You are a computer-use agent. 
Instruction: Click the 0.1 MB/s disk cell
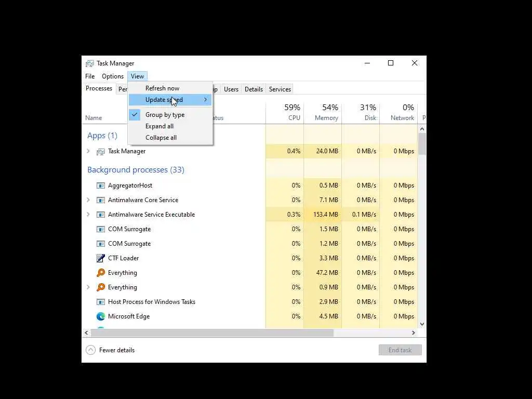[361, 215]
